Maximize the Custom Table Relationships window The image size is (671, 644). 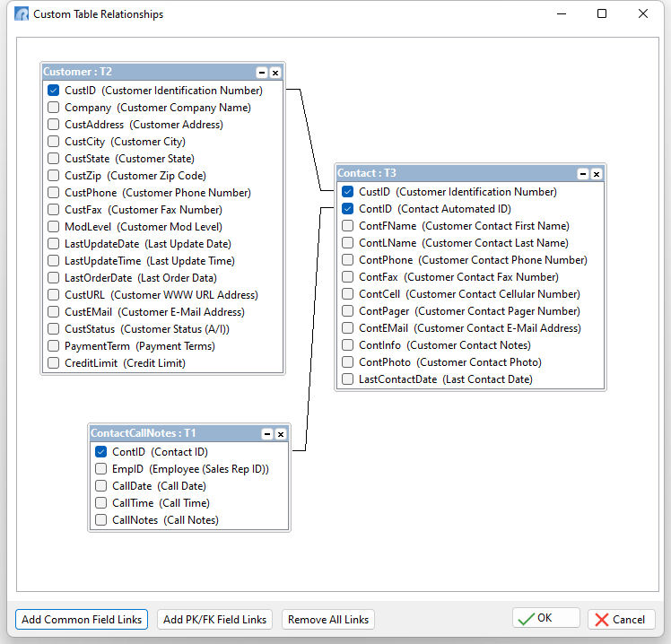point(602,13)
